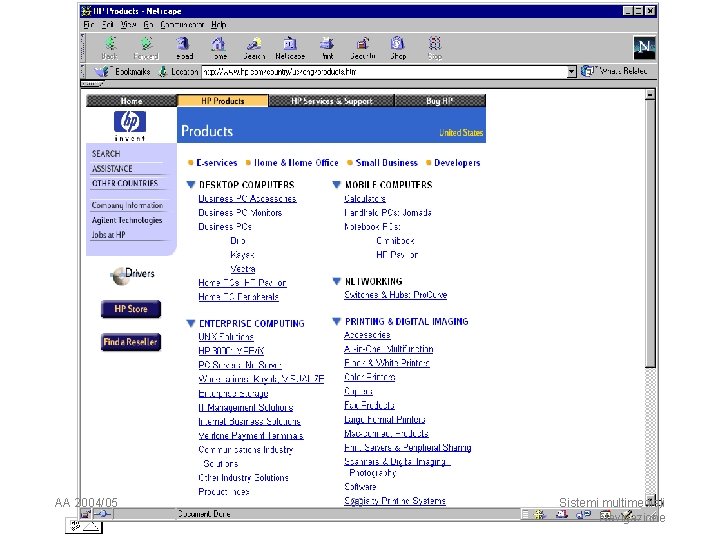Open HP Services & Support tab
The image size is (720, 540).
tap(332, 101)
